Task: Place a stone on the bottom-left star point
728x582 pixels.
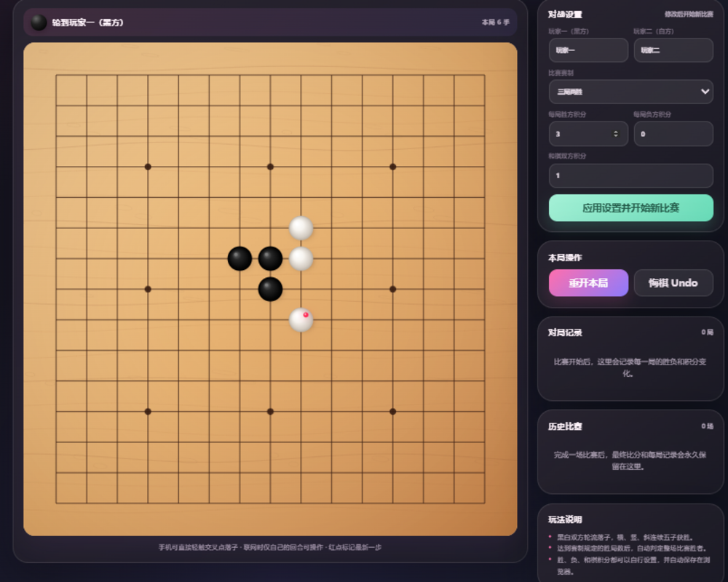Action: point(148,412)
